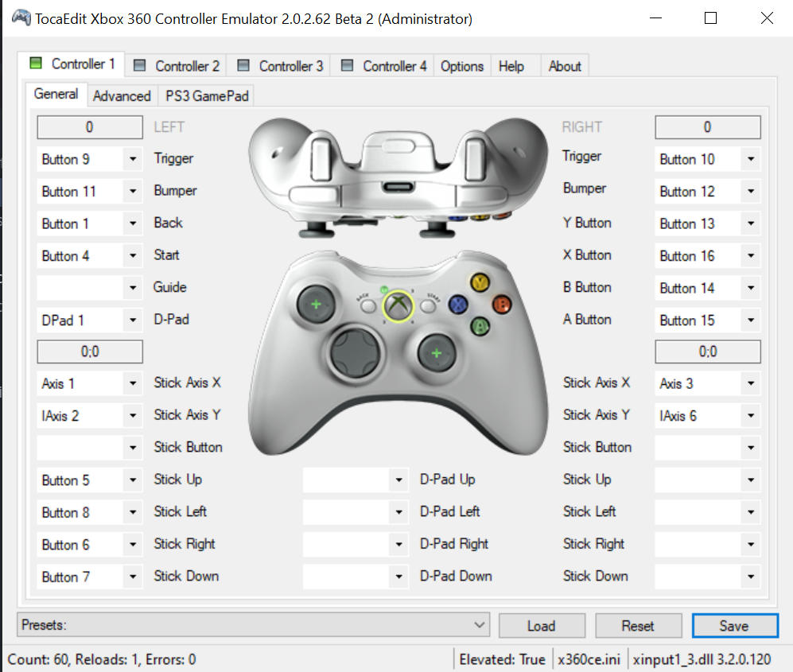793x672 pixels.
Task: Open Y Button dropdown showing Button 13
Action: pos(708,223)
